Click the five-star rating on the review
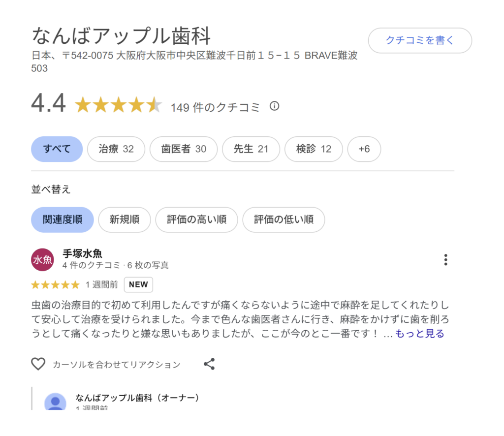The image size is (504, 436). 55,284
